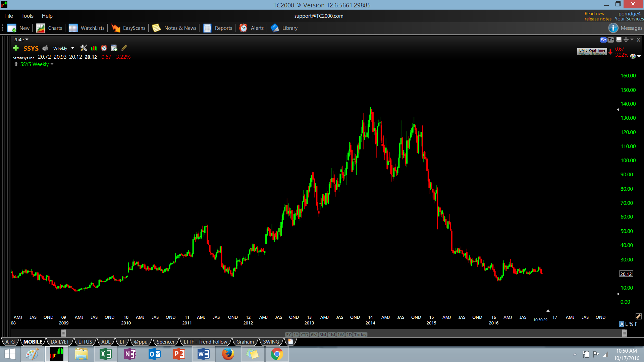This screenshot has height=362, width=644.
Task: Open the T timeframe-link dropdown
Action: (611, 40)
